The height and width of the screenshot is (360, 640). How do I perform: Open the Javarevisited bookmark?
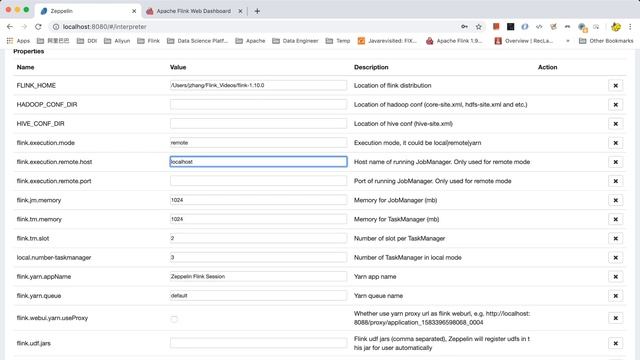tap(387, 41)
